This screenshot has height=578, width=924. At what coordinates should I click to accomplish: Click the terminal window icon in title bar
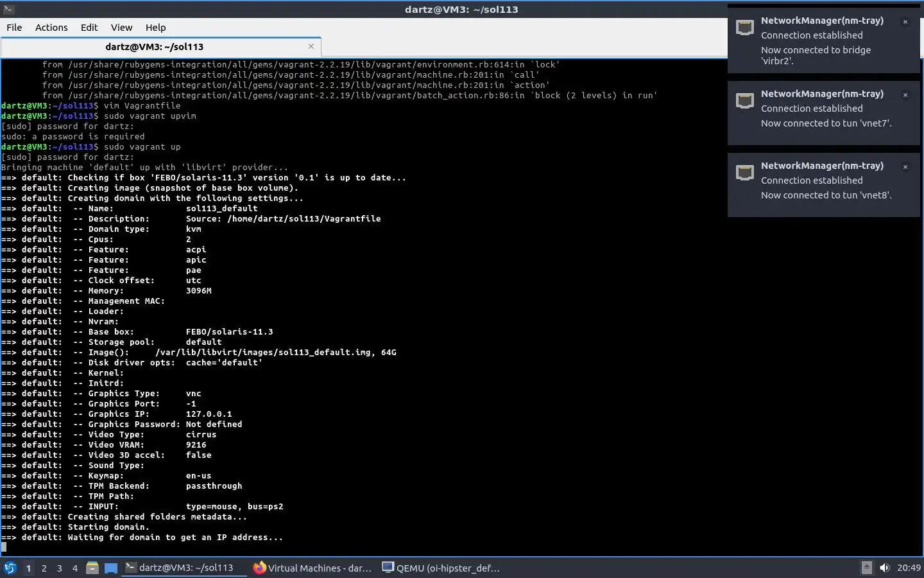[x=8, y=9]
